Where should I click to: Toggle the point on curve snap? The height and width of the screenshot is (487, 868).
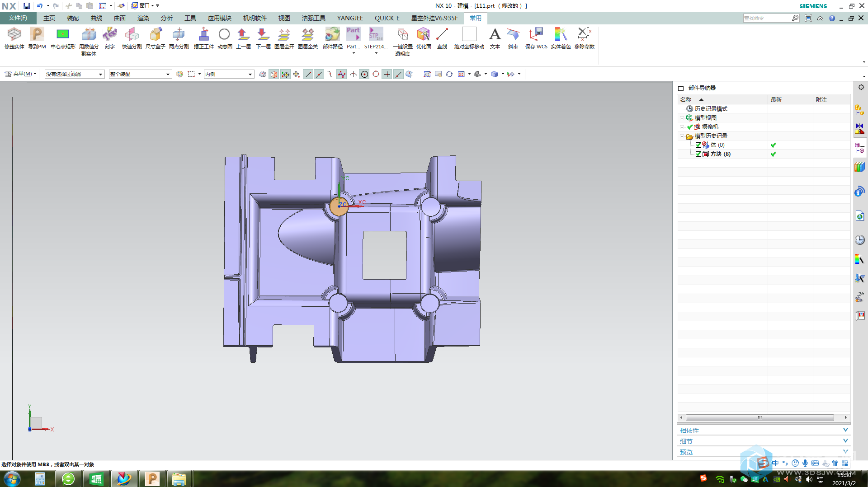[398, 74]
